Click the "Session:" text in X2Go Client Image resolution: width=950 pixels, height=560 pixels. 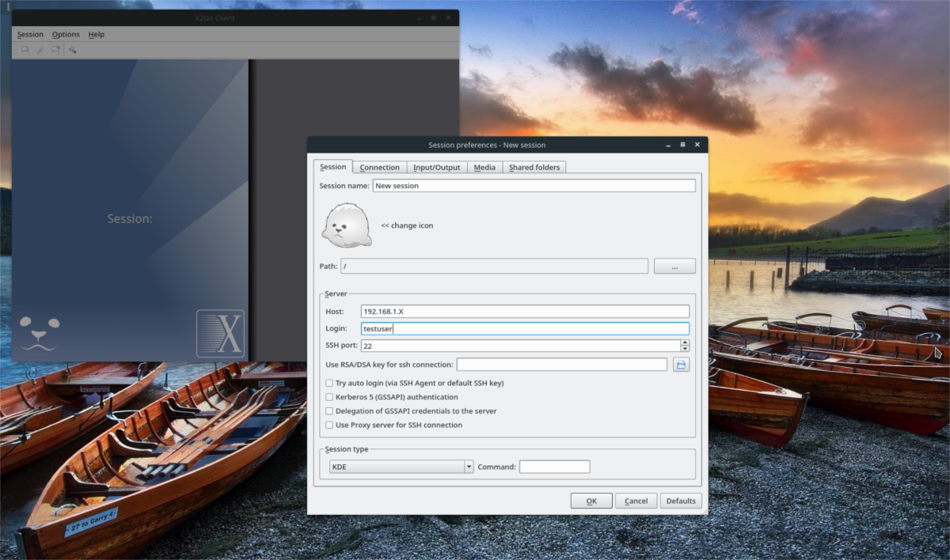130,218
